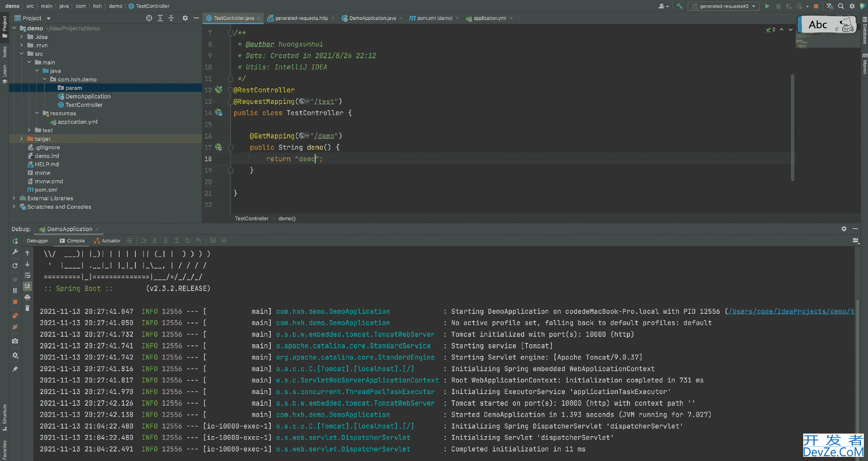Click Pause Program icon in Debug sidebar
The width and height of the screenshot is (868, 461).
pos(15,291)
